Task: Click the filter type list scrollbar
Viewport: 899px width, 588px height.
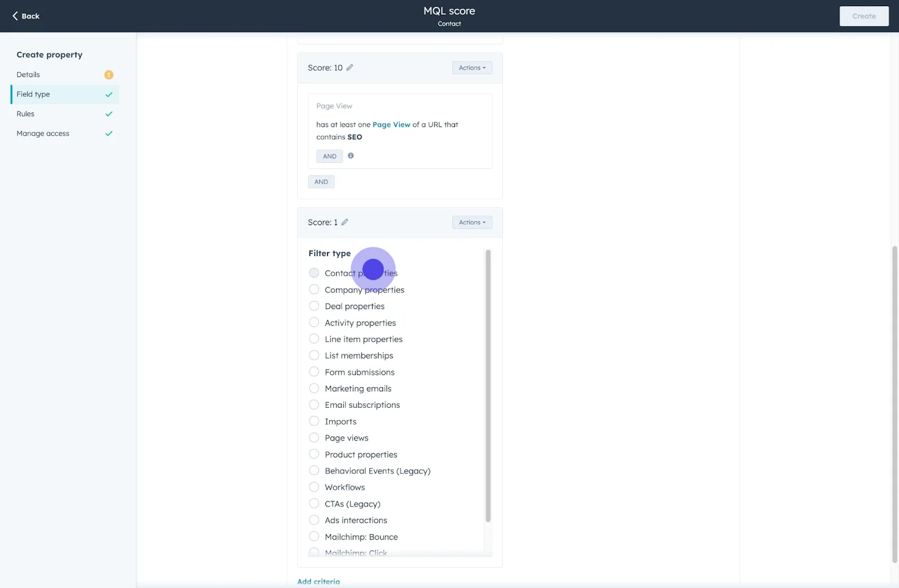Action: click(488, 386)
